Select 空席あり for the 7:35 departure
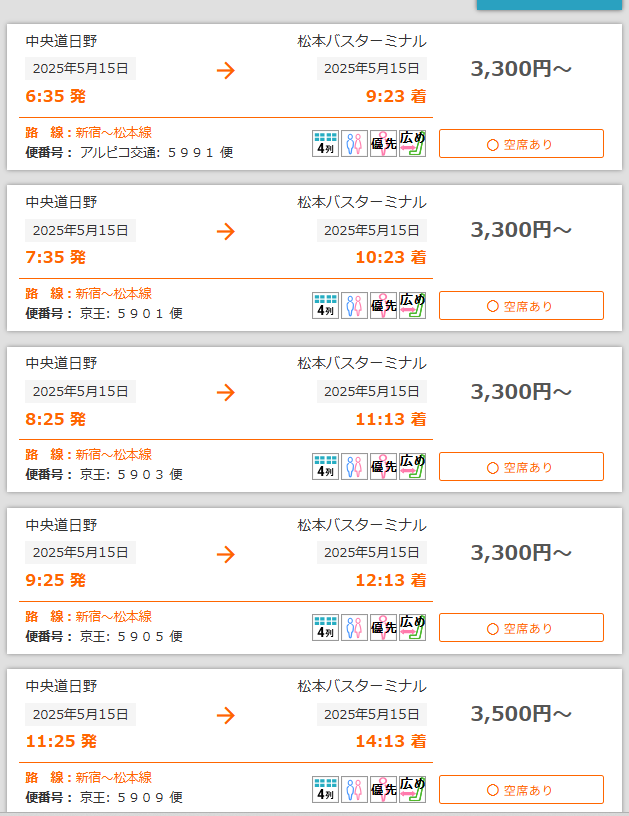 tap(521, 306)
